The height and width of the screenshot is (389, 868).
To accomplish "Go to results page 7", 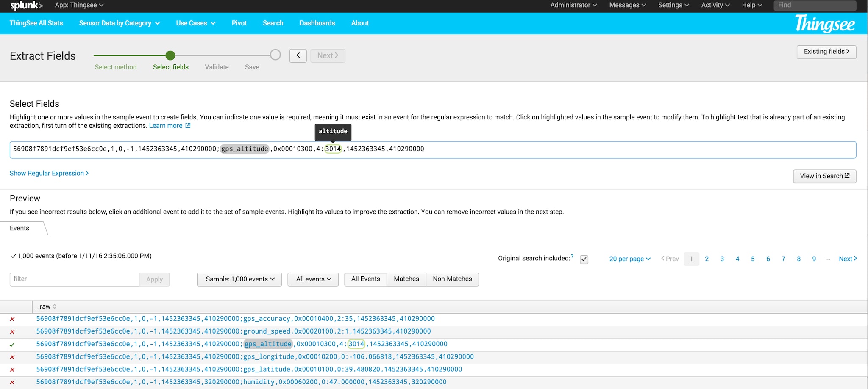I will [x=783, y=259].
